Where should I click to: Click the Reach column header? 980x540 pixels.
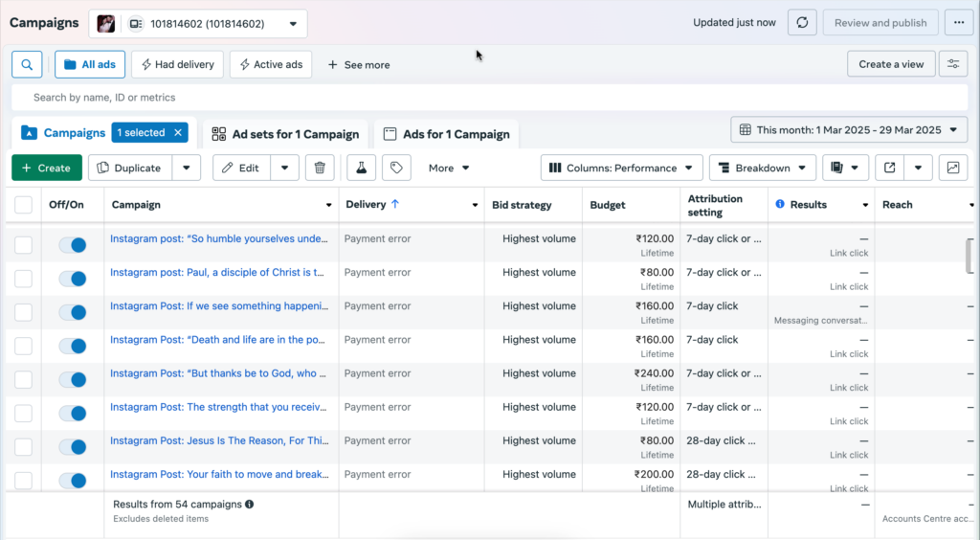tap(898, 205)
